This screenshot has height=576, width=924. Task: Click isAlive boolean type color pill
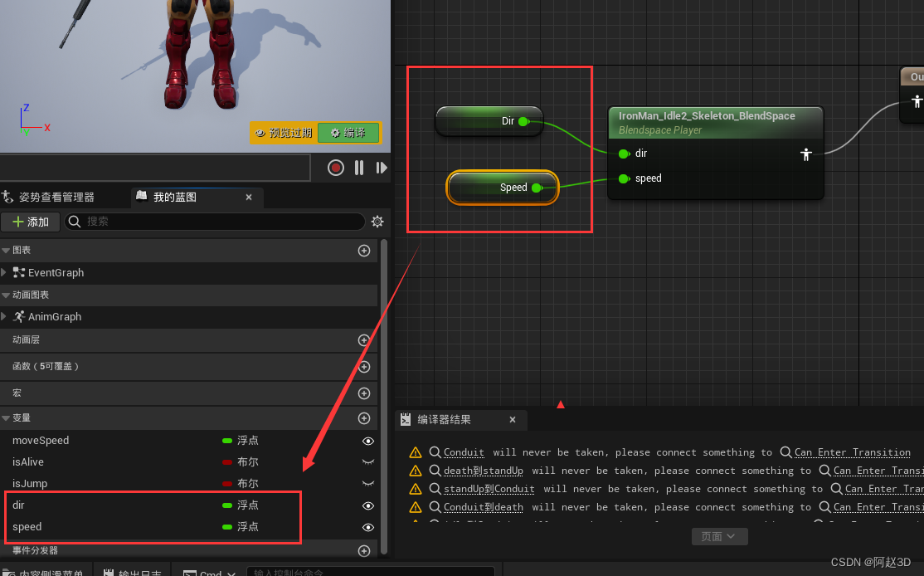pyautogui.click(x=227, y=462)
